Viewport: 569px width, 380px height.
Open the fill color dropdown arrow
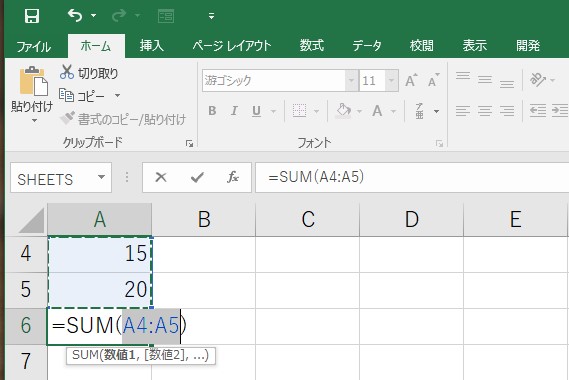coord(359,111)
